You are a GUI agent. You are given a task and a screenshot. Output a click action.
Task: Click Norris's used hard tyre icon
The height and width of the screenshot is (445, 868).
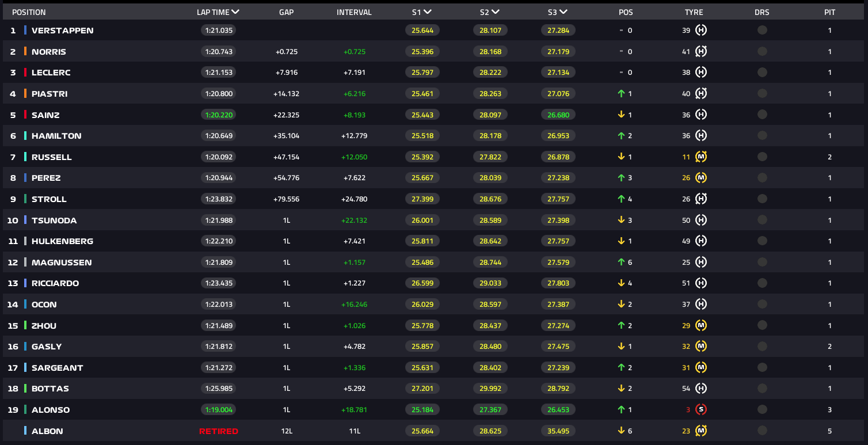pyautogui.click(x=701, y=51)
